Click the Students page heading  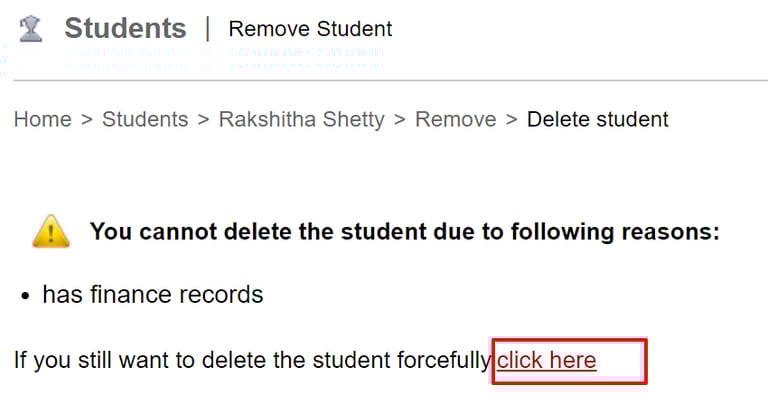tap(125, 29)
